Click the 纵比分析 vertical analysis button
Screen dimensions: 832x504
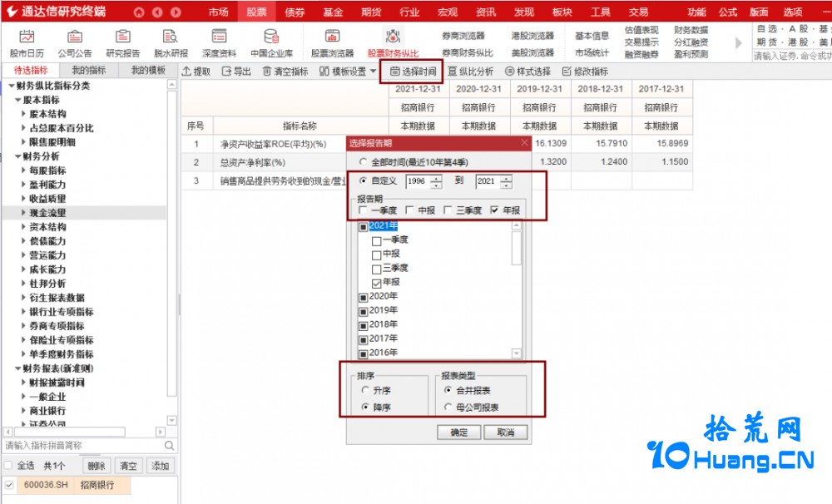pyautogui.click(x=470, y=71)
